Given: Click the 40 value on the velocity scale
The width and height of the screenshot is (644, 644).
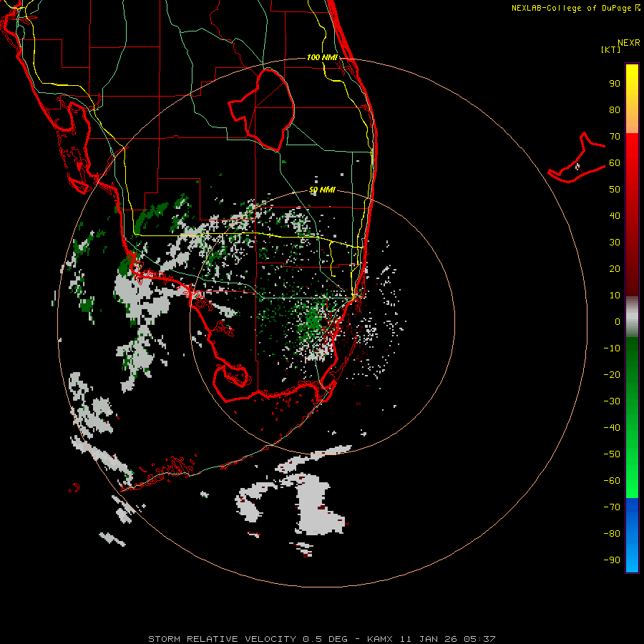Looking at the screenshot, I should click(x=615, y=216).
